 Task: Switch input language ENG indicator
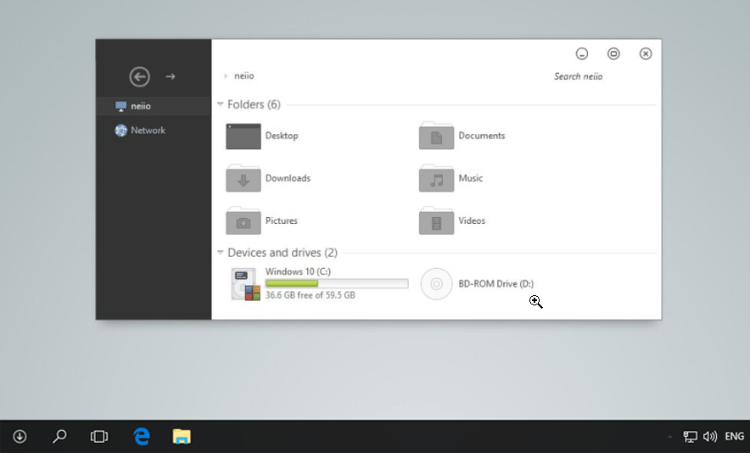734,436
